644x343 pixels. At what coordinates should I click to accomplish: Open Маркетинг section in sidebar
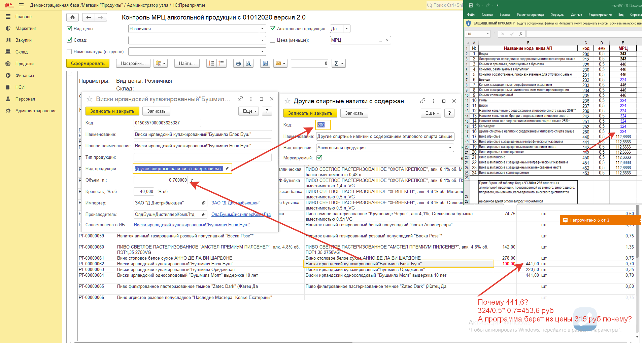click(26, 28)
